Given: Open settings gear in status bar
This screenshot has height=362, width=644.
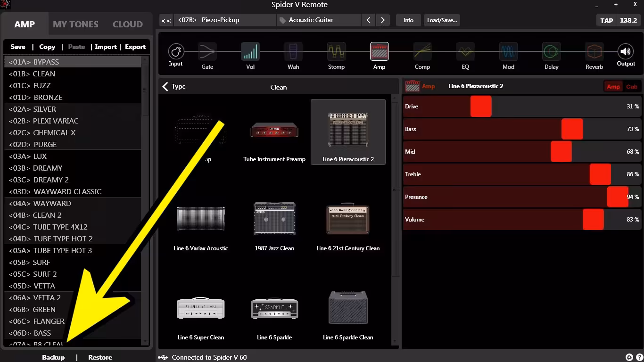Looking at the screenshot, I should [x=629, y=357].
